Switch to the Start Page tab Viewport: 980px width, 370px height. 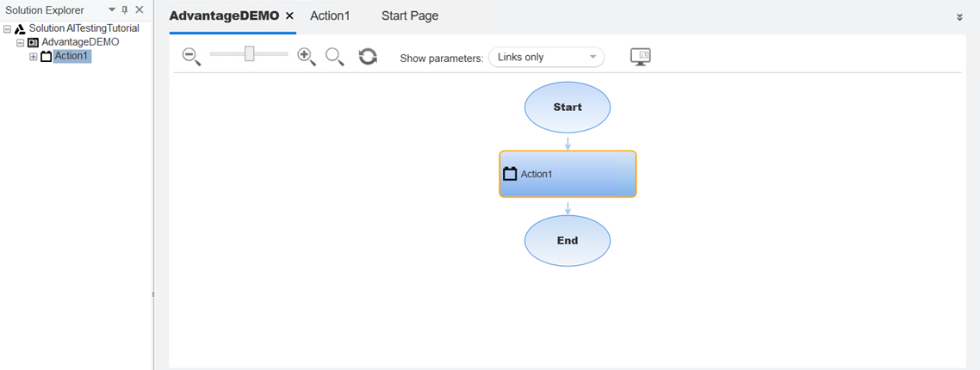pyautogui.click(x=410, y=16)
